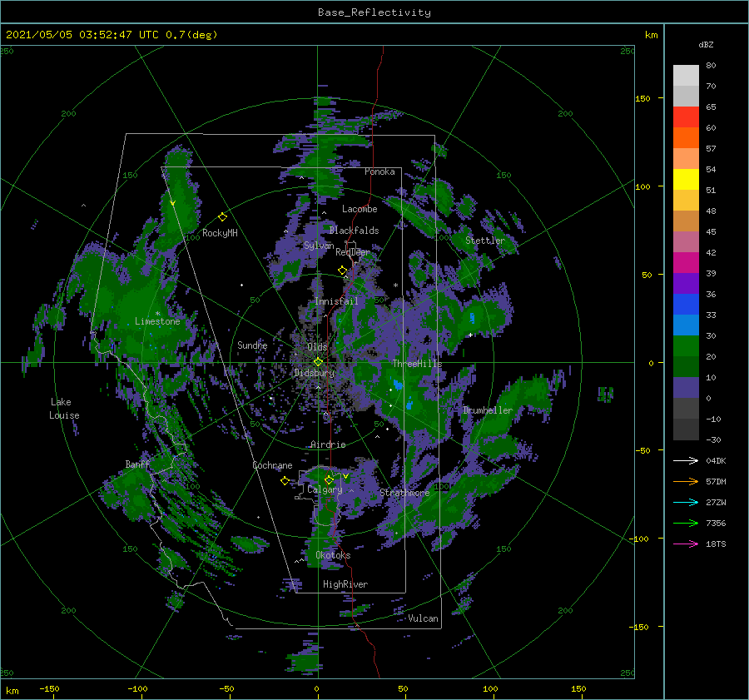Click the Ponoka label
The width and height of the screenshot is (749, 700).
[379, 171]
